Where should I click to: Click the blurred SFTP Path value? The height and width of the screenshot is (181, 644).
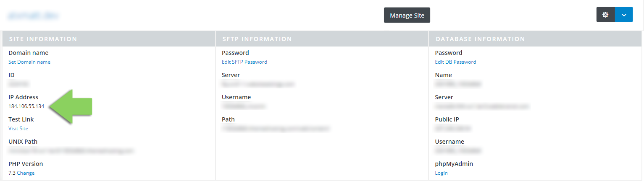point(276,129)
